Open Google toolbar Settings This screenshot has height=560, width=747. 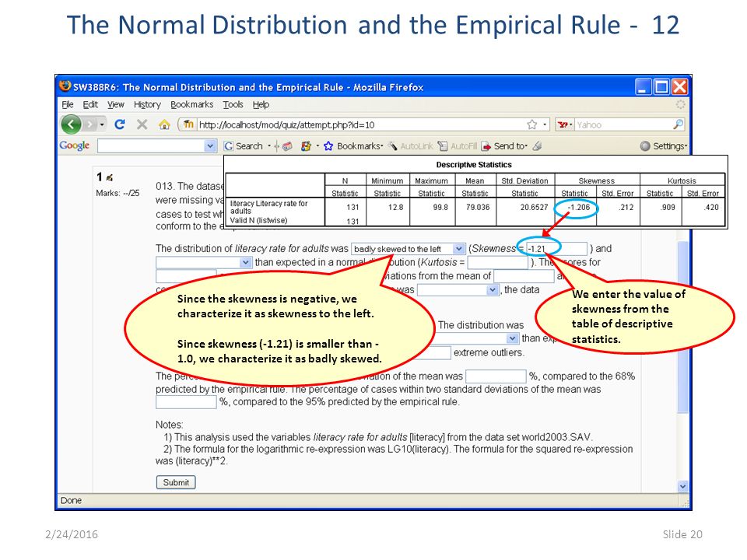click(x=664, y=146)
